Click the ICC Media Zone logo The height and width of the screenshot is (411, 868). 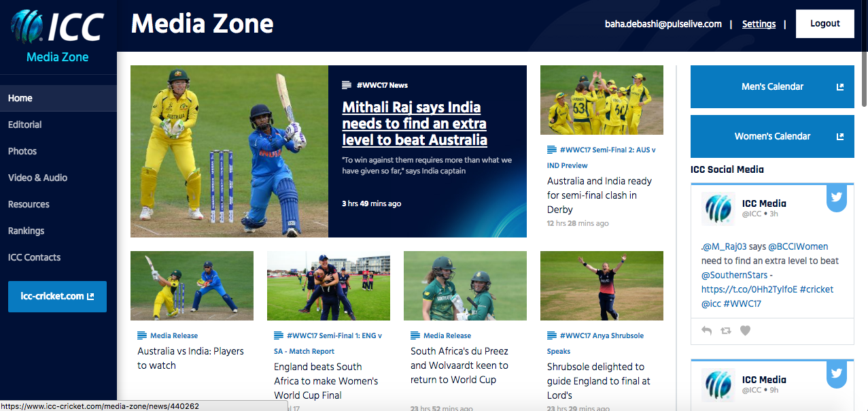pyautogui.click(x=58, y=35)
